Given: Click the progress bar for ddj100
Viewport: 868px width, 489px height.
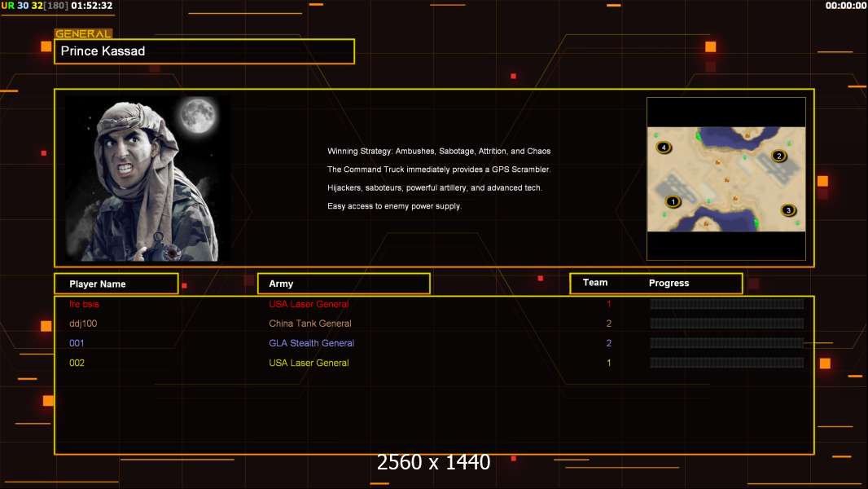Looking at the screenshot, I should click(726, 324).
